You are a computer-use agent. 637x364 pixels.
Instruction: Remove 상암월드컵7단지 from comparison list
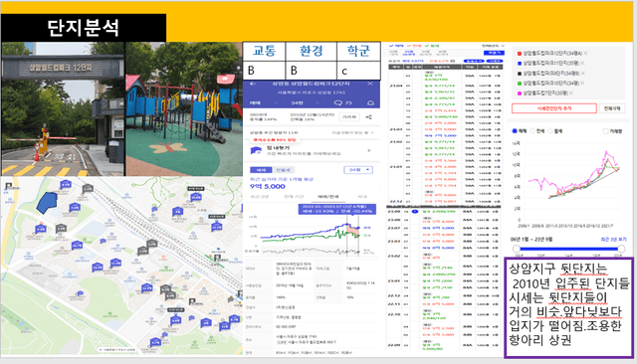[x=570, y=92]
